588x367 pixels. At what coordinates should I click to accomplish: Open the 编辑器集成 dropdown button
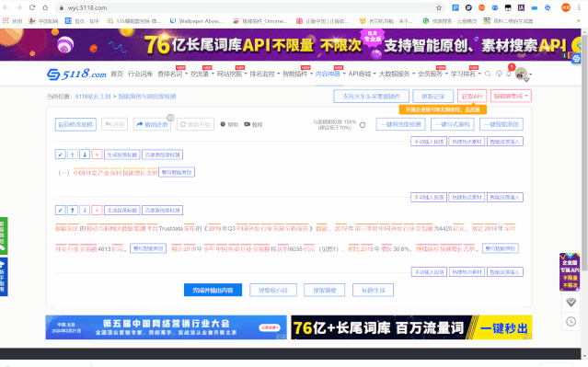coord(511,96)
